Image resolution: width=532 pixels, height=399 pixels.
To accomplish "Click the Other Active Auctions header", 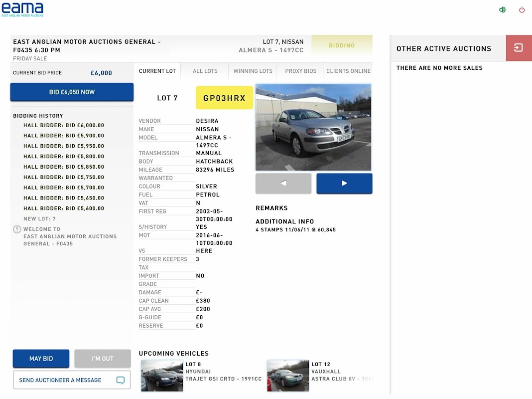I will pyautogui.click(x=444, y=48).
